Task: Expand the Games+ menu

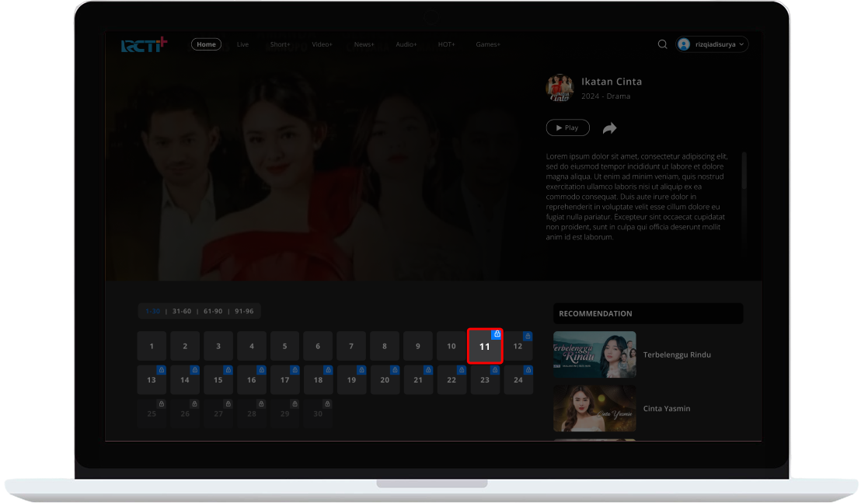Action: point(488,44)
